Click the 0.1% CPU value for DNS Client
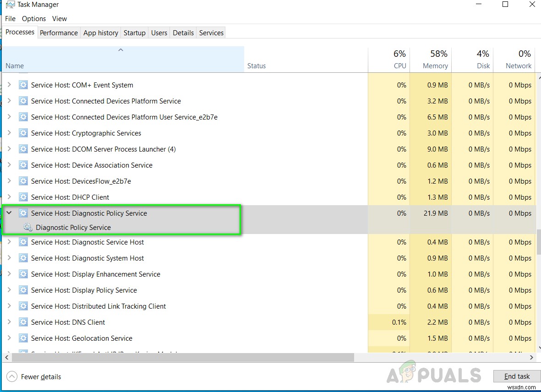The image size is (541, 392). tap(399, 322)
